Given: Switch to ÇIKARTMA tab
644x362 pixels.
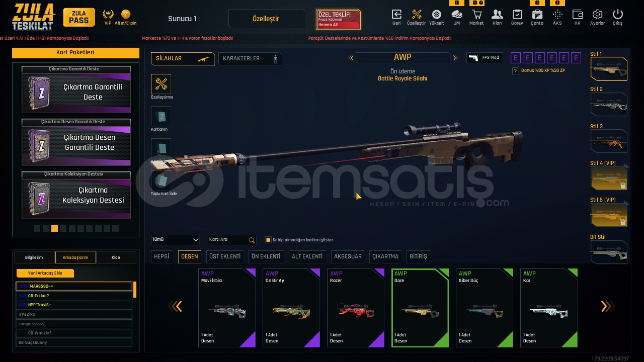Looking at the screenshot, I should 385,256.
